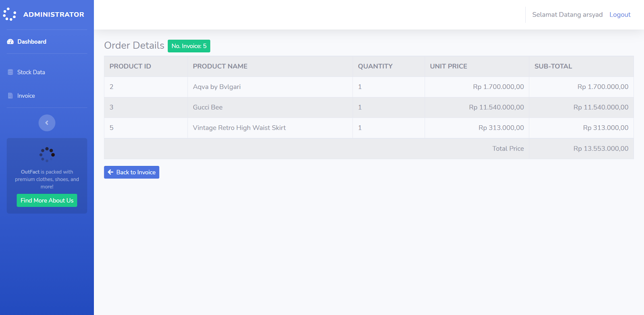The image size is (644, 315).
Task: Open the Invoice menu item
Action: [x=47, y=96]
